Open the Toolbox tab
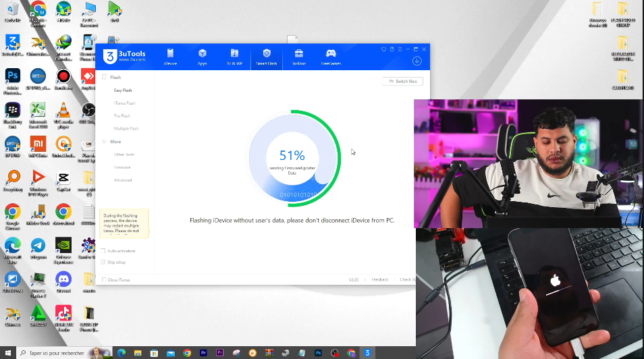The width and height of the screenshot is (644, 359). pyautogui.click(x=299, y=57)
